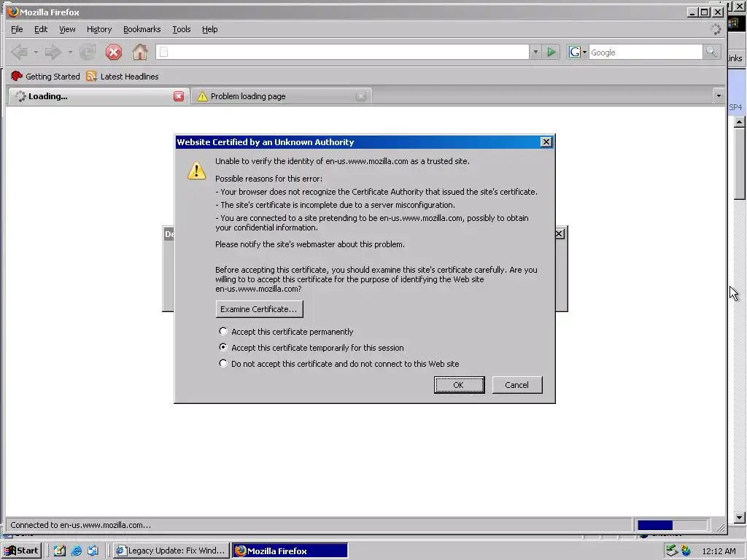Open the address bar history dropdown
The image size is (747, 560).
(x=535, y=52)
